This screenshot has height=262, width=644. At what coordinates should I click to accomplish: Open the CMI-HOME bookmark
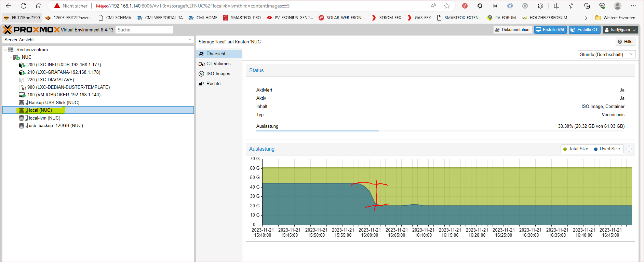point(203,18)
